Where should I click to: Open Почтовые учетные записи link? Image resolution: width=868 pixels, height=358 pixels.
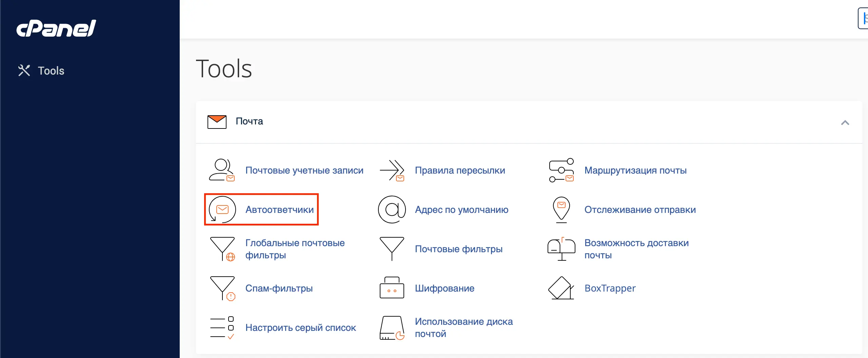[x=304, y=170]
